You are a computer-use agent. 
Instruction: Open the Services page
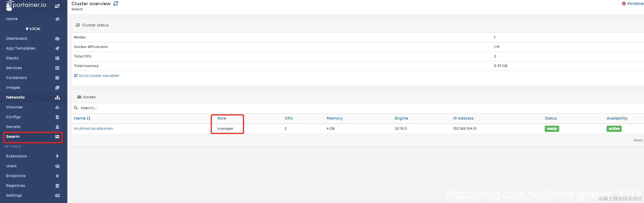pos(14,68)
